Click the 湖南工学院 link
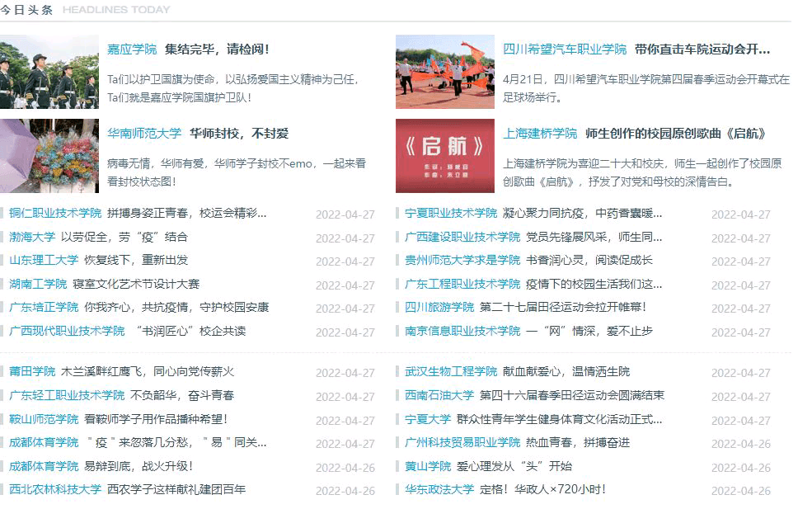Viewport: 812px width, 509px height. (38, 284)
